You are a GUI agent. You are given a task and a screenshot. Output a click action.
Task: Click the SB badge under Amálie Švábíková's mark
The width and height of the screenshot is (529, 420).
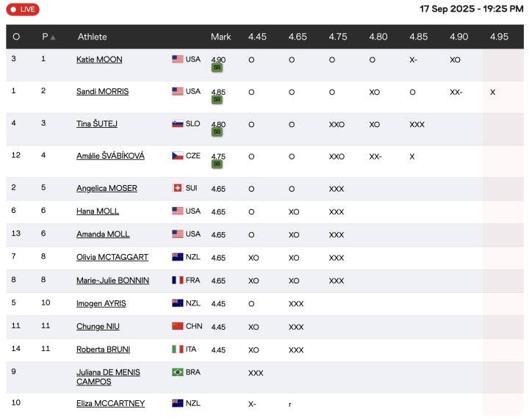(x=217, y=164)
